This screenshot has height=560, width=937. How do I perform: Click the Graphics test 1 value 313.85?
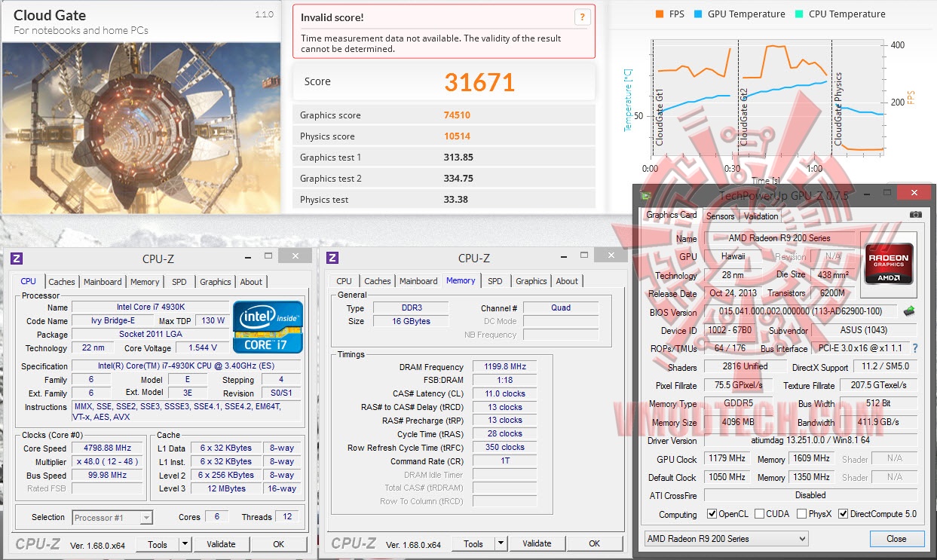click(458, 158)
